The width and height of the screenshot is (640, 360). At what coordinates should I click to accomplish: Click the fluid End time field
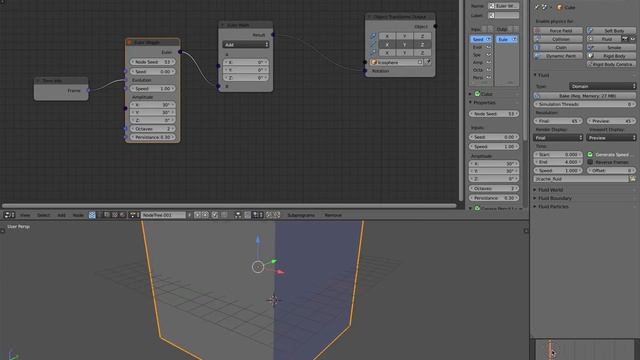point(558,162)
